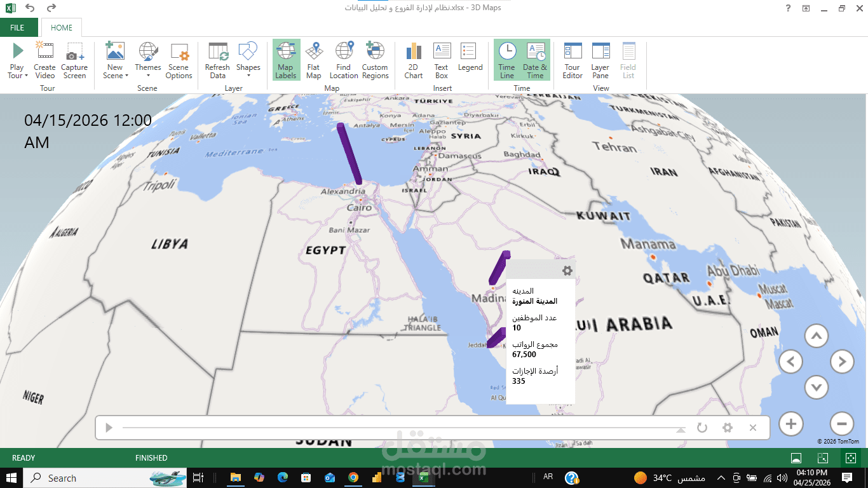Click Refresh Data

[217, 60]
